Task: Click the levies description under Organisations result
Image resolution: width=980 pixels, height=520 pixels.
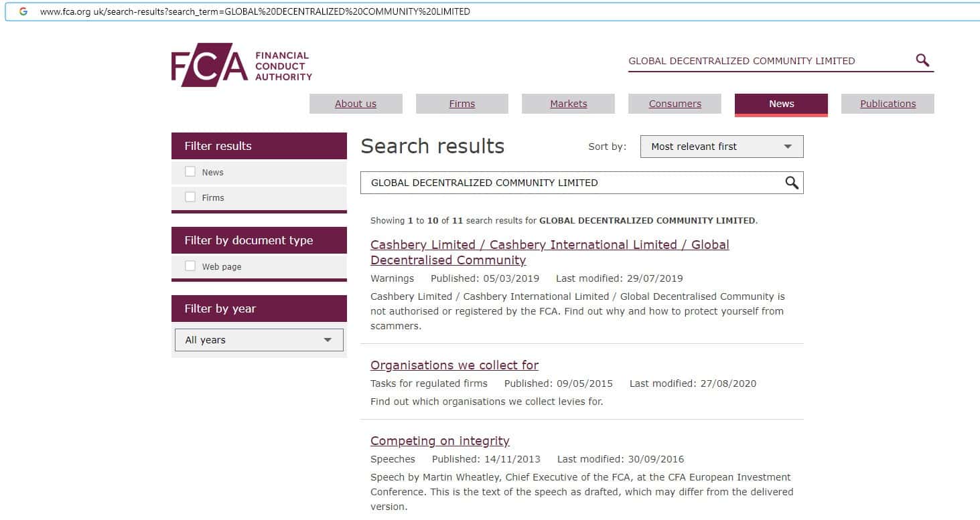Action: (487, 402)
